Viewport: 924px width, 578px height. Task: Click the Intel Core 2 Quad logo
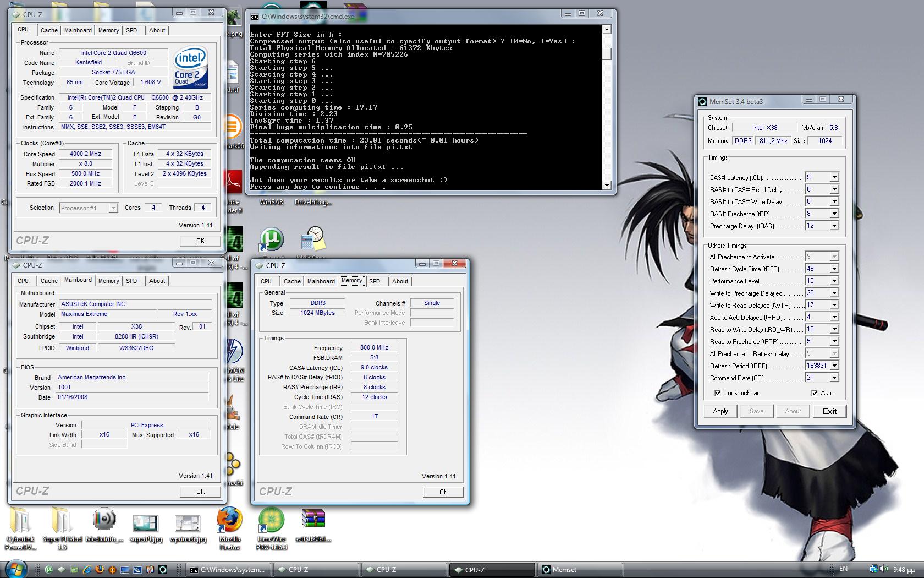[190, 67]
